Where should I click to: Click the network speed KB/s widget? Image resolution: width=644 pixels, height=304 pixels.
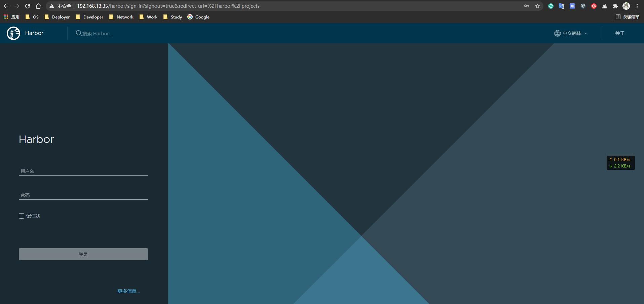click(620, 163)
